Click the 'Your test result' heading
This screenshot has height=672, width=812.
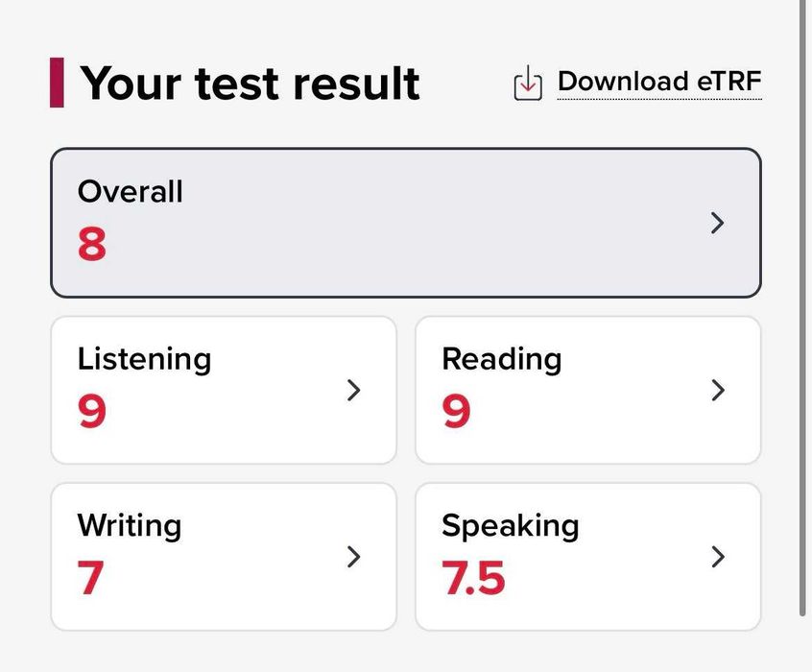250,84
